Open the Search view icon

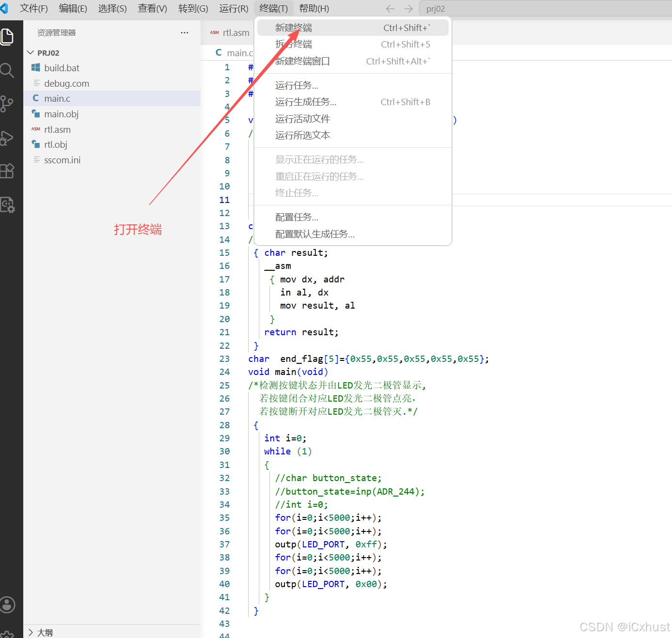tap(7, 71)
